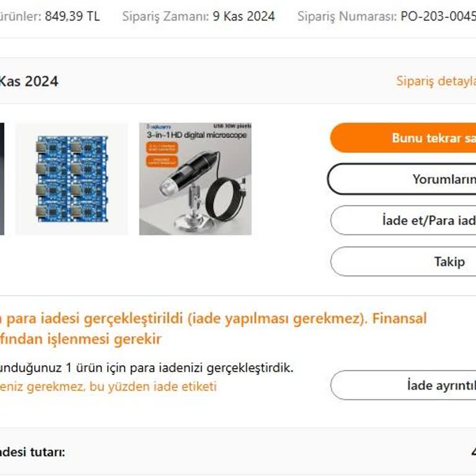This screenshot has width=476, height=476.
Task: Click the işlenmesi gerekir heading line
Action: pyautogui.click(x=81, y=339)
